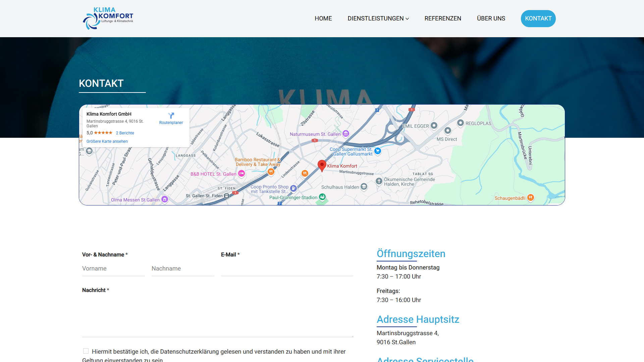Image resolution: width=644 pixels, height=362 pixels.
Task: Click the KONTAKT page heading
Action: pyautogui.click(x=101, y=83)
